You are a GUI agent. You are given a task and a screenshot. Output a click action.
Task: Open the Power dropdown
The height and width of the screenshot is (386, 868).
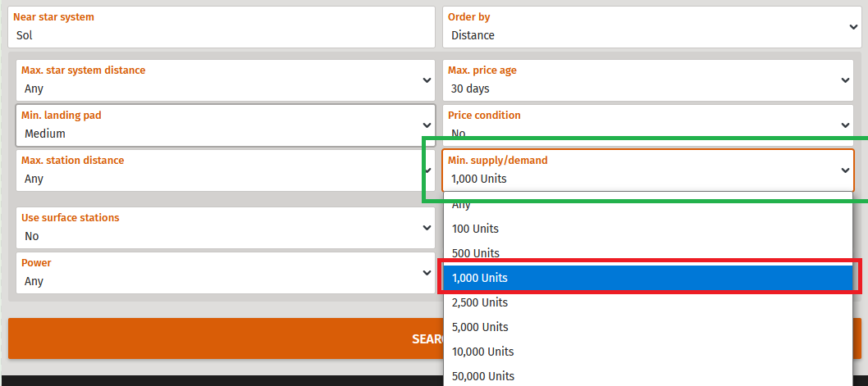point(226,273)
